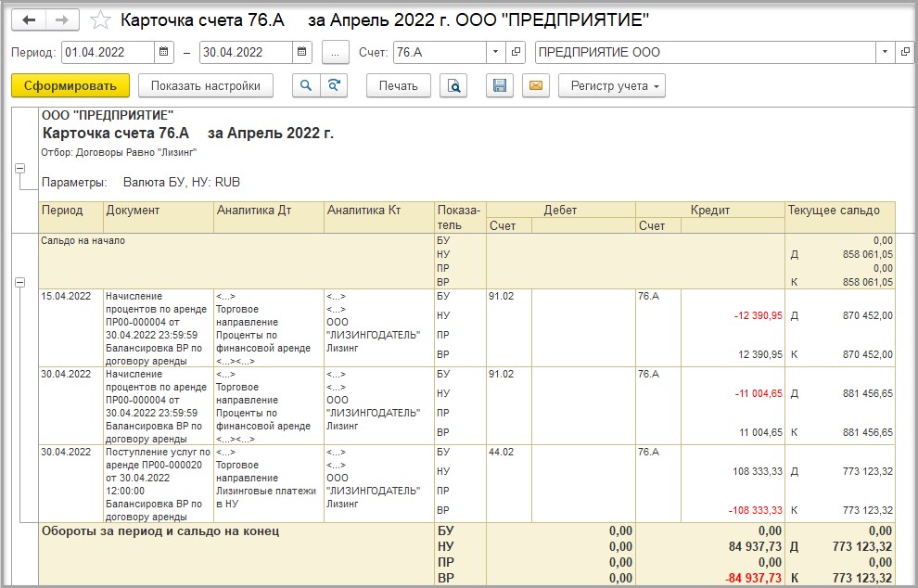Open the Регистр учета dropdown menu
Screen dimensions: 918x588
point(612,85)
